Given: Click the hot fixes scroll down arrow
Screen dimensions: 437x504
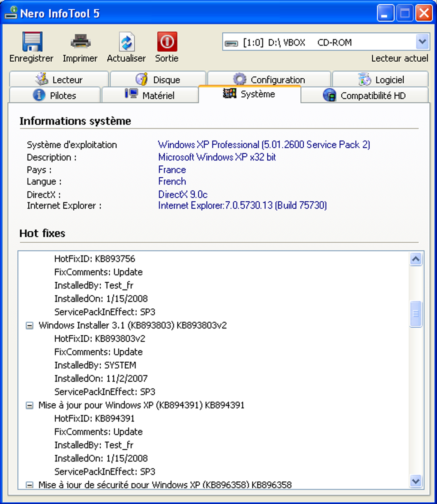Looking at the screenshot, I should (416, 481).
